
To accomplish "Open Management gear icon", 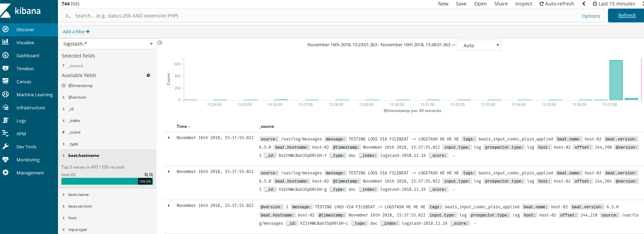I will click(5, 172).
